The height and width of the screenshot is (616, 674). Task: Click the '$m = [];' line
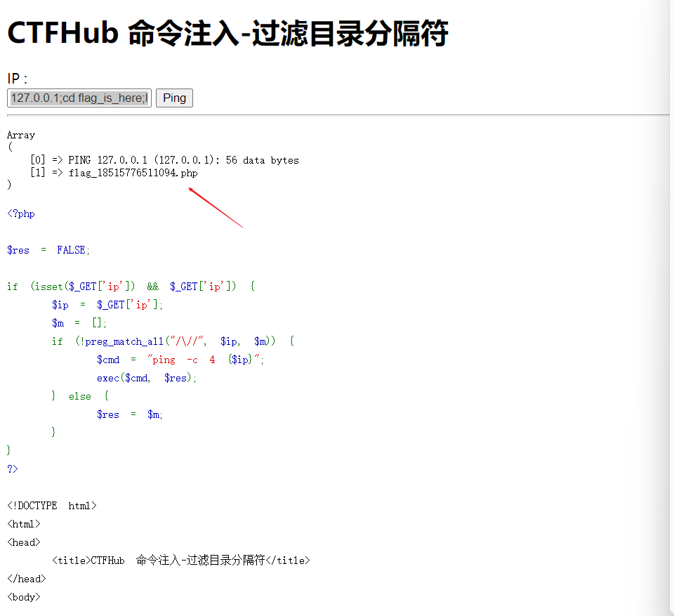pyautogui.click(x=79, y=323)
